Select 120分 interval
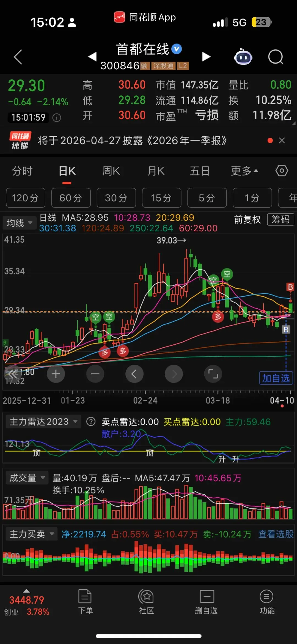This screenshot has height=644, width=297. (26, 198)
